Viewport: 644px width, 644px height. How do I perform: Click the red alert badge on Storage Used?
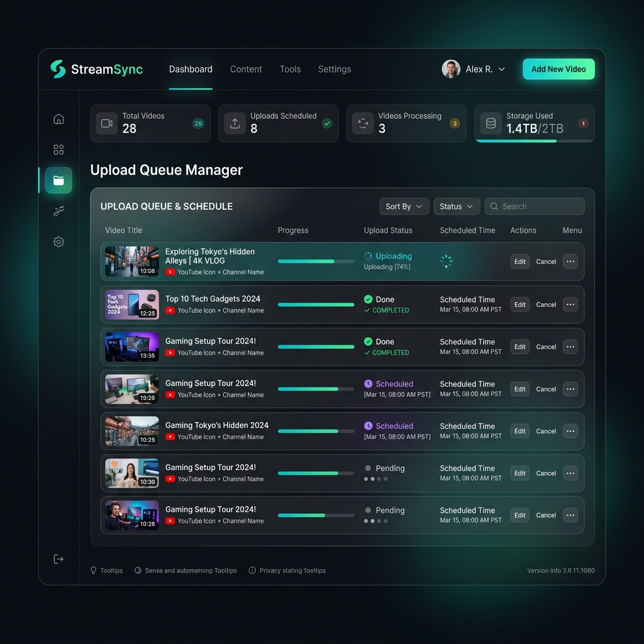583,123
